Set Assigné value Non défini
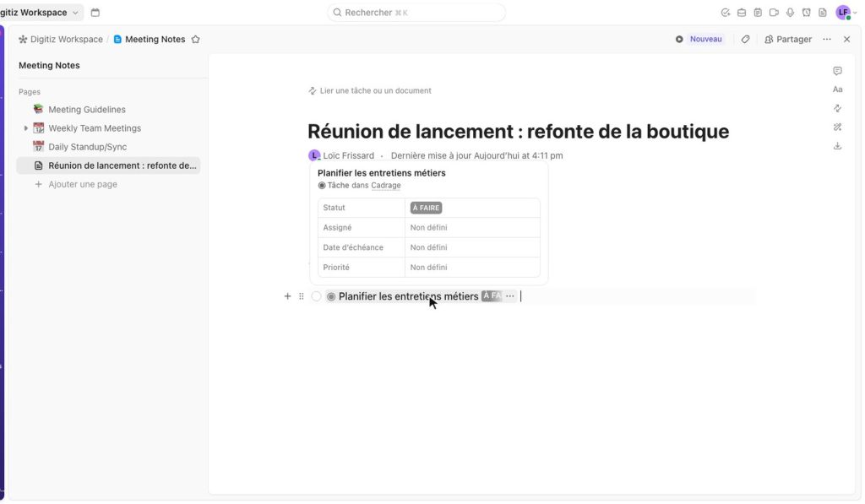Screen dimensions: 865x504 [x=428, y=227]
